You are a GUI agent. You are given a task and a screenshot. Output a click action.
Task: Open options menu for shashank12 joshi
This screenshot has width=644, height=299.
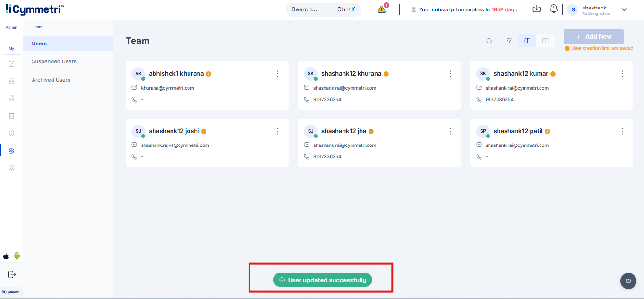point(278,131)
